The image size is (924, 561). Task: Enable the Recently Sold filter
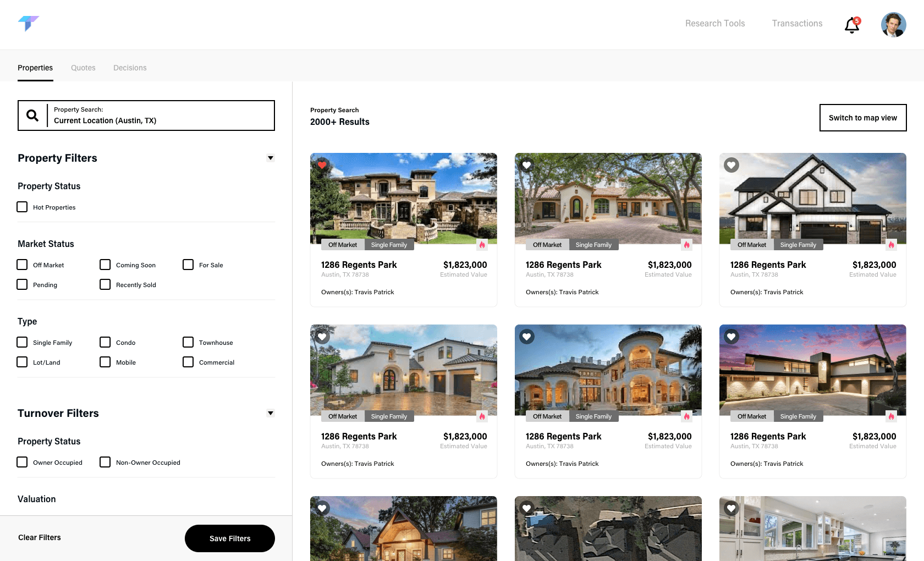coord(105,284)
